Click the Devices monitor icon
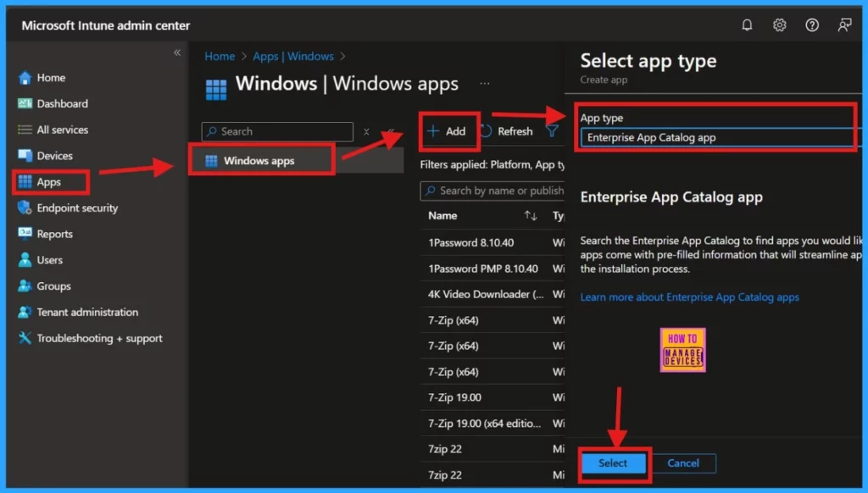 [x=25, y=156]
